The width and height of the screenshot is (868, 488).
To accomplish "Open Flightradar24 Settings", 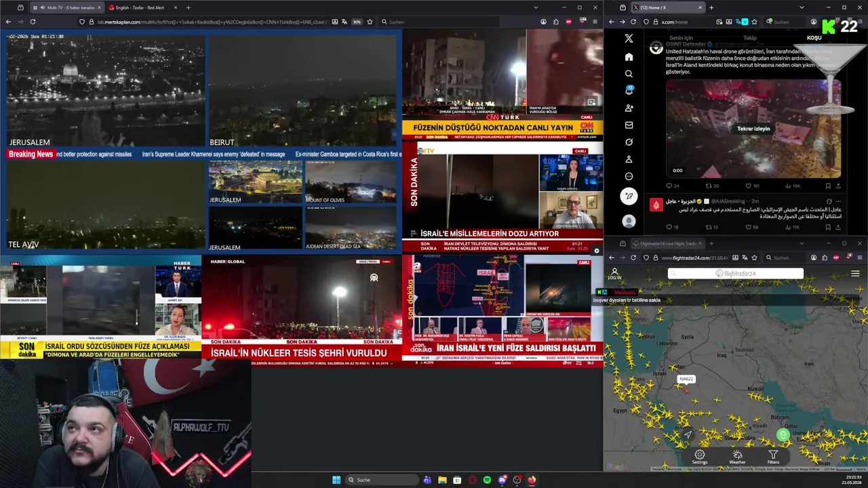I will [x=700, y=457].
